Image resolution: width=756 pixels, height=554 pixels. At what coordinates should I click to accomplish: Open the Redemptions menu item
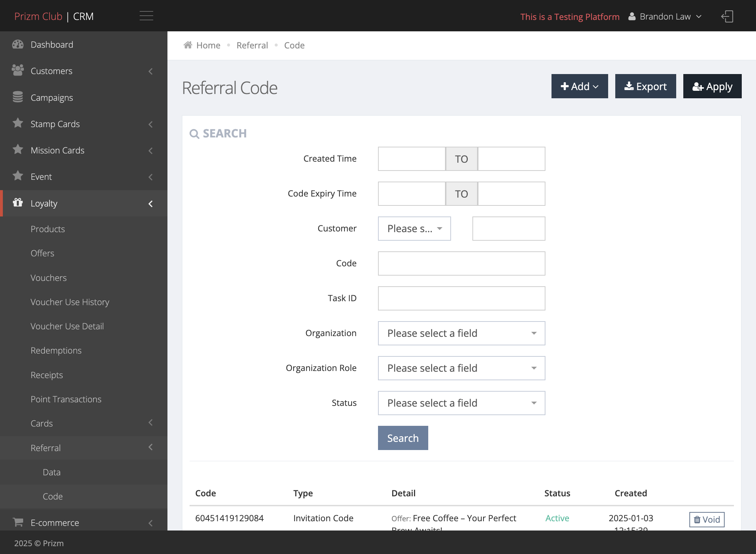pyautogui.click(x=56, y=350)
